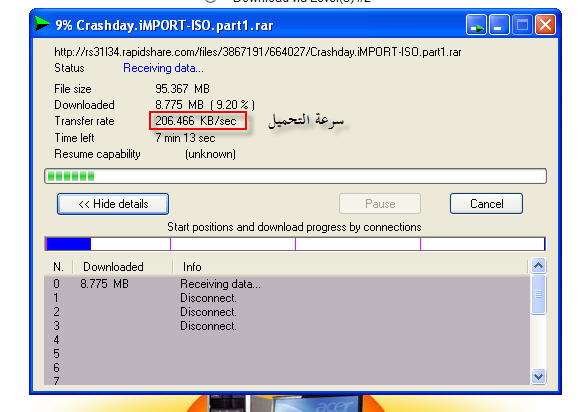This screenshot has height=412, width=585.
Task: Click the Info column header
Action: [x=192, y=267]
